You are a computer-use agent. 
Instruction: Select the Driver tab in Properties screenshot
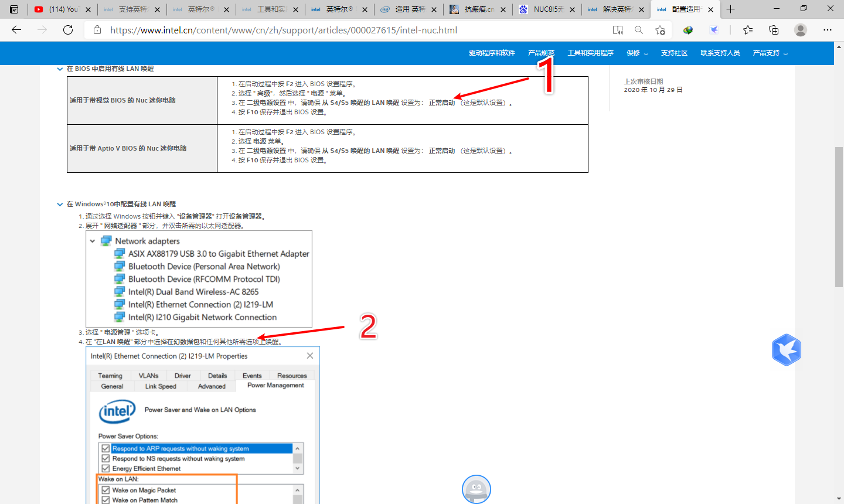[x=183, y=376]
